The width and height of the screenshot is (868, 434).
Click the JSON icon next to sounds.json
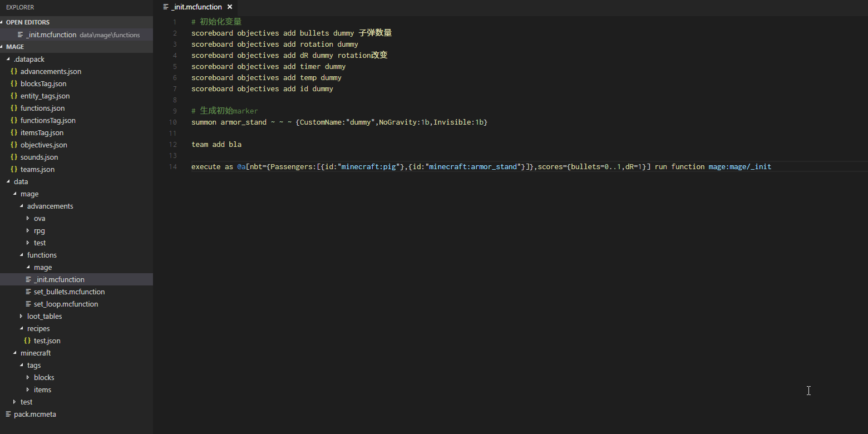point(14,157)
